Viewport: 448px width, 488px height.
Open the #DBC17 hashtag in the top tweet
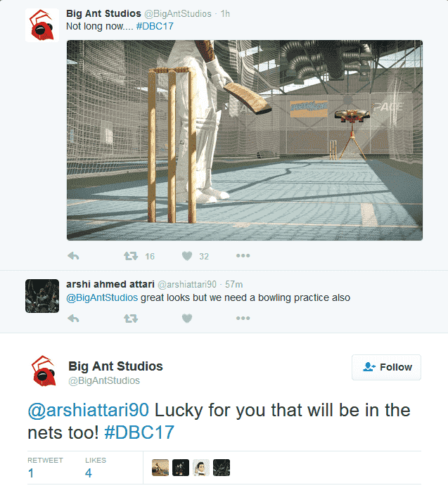tap(155, 26)
